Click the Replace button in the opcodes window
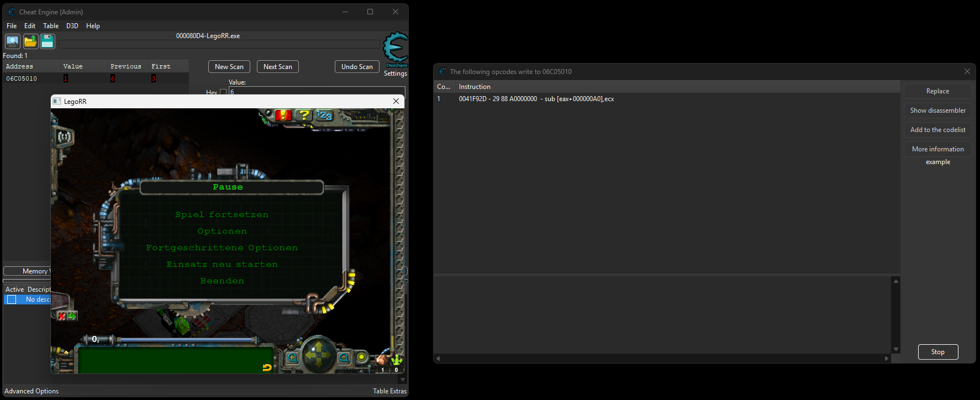980x400 pixels. click(938, 91)
